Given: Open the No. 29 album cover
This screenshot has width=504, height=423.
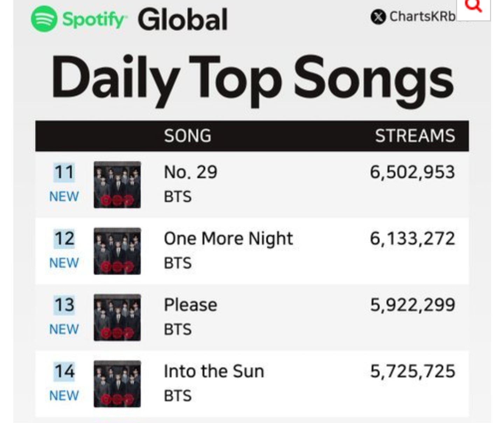Looking at the screenshot, I should tap(117, 185).
